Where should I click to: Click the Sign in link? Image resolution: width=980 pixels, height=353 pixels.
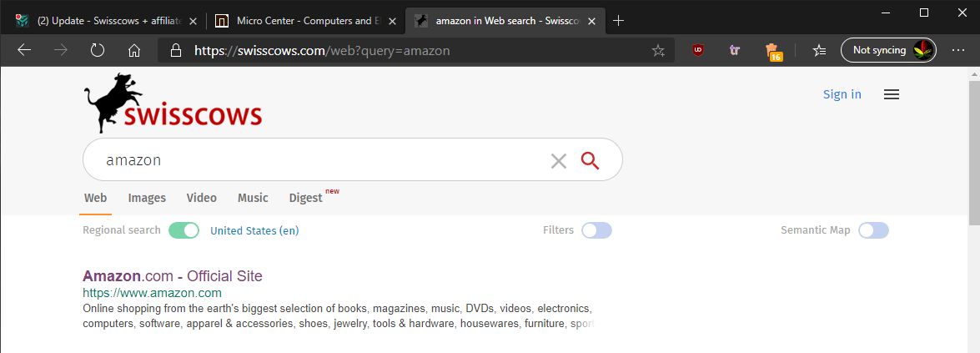(842, 94)
